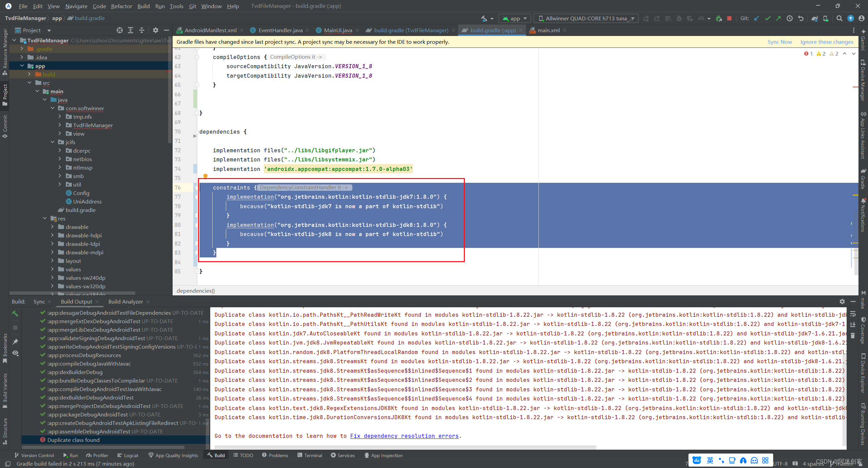Click the red Stop build button

point(729,18)
